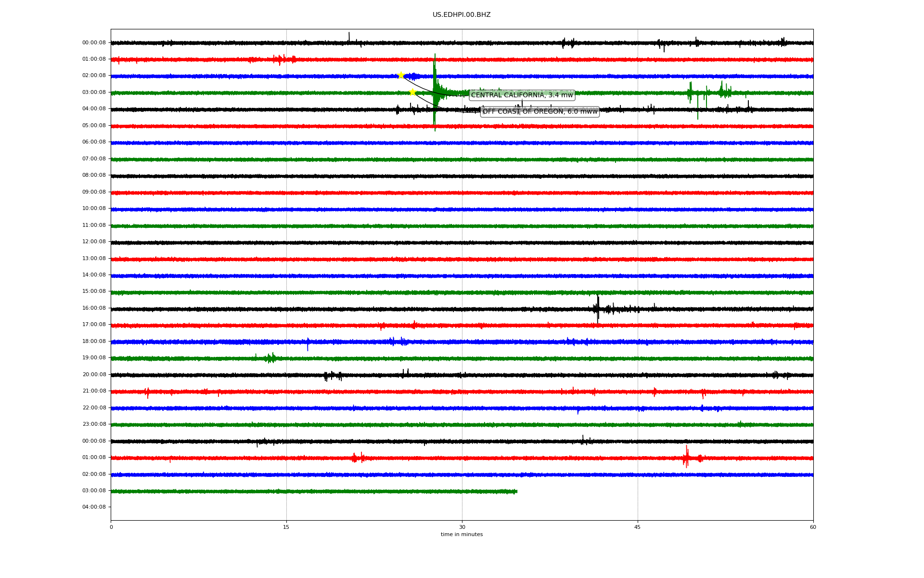Click the US.EDHPI.00.BHZ plot title
Viewport: 924px width, 578px height.
point(462,15)
